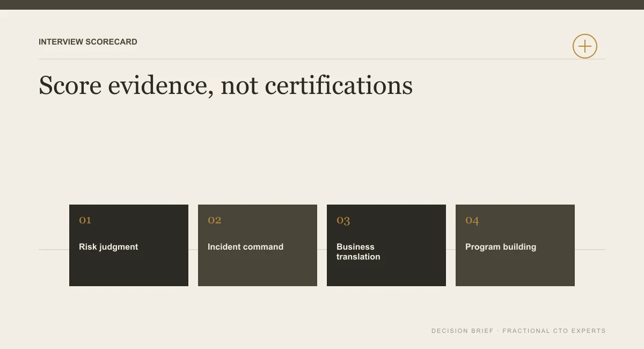Click the 'DECISION BRIEF · FRACTIONAL CTO EXPERTS' footer text
The image size is (644, 349).
pyautogui.click(x=518, y=331)
